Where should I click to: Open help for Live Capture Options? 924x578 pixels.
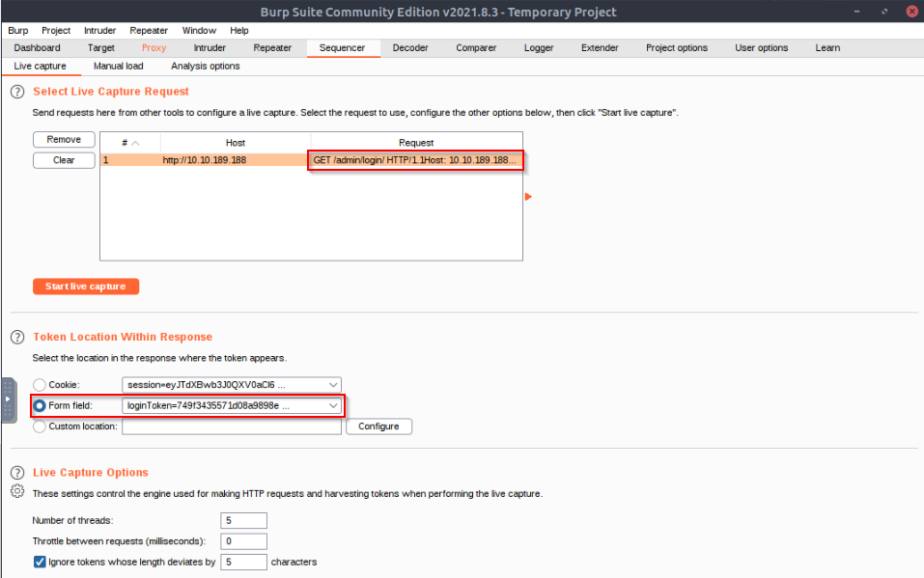pyautogui.click(x=17, y=473)
